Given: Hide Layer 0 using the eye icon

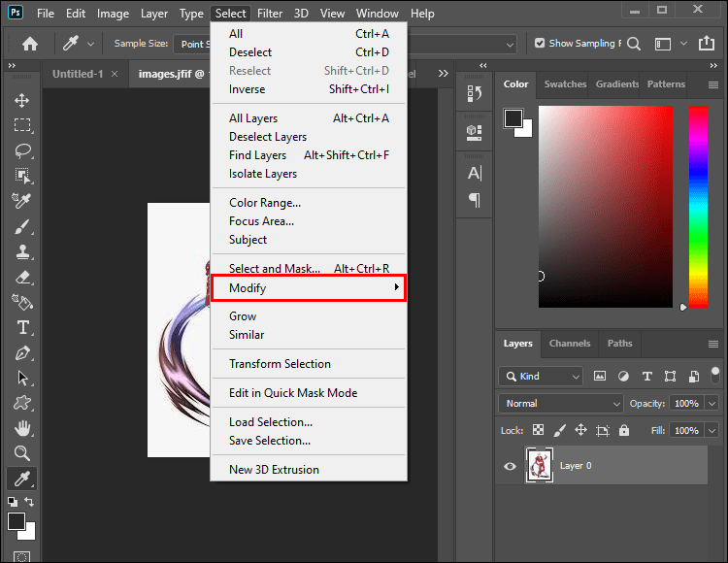Looking at the screenshot, I should [x=511, y=466].
